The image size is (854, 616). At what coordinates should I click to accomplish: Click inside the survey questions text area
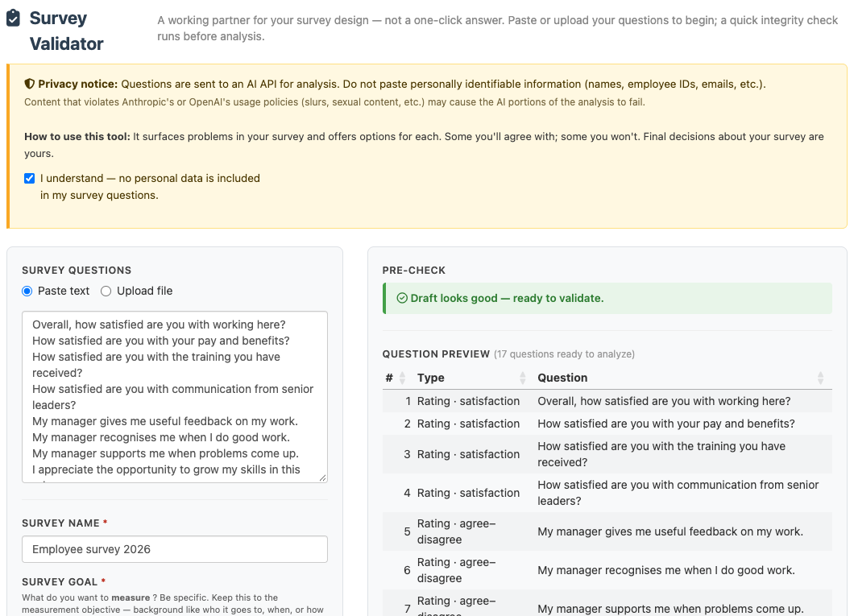(174, 397)
